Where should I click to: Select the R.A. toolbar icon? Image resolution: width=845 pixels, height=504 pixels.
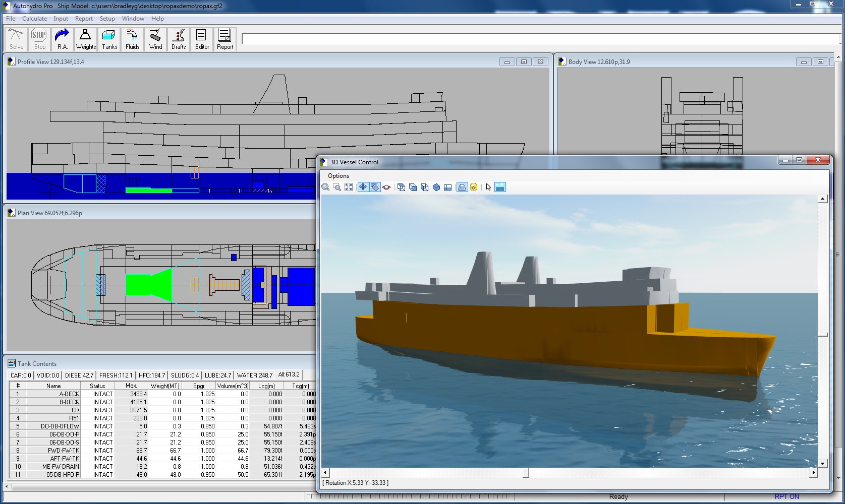pos(62,38)
